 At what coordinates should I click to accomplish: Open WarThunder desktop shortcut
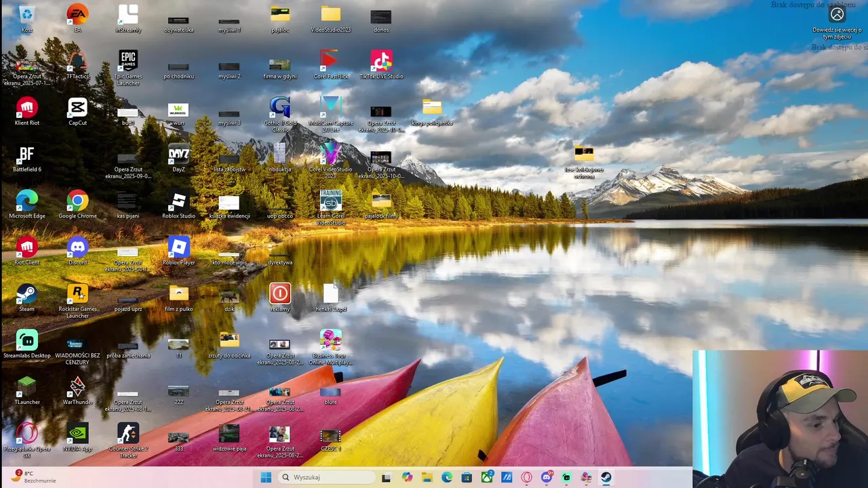tap(77, 390)
